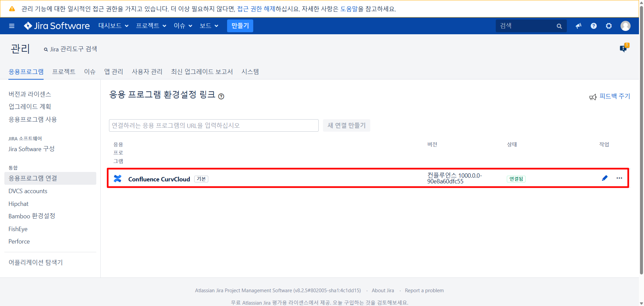Switch to the 앱 관리 tab
The height and width of the screenshot is (306, 644).
pos(114,72)
